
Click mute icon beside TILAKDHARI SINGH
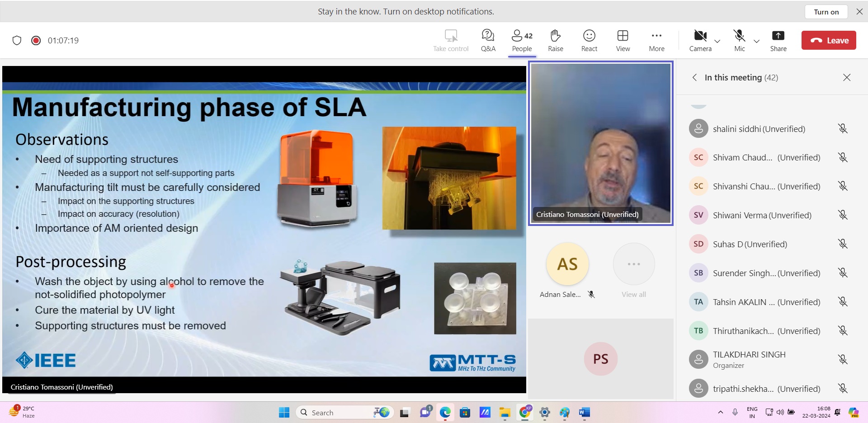pos(843,359)
